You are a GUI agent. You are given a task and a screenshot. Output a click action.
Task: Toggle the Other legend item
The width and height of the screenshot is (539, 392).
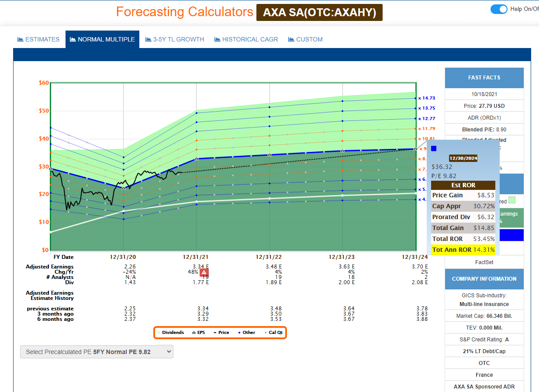247,333
